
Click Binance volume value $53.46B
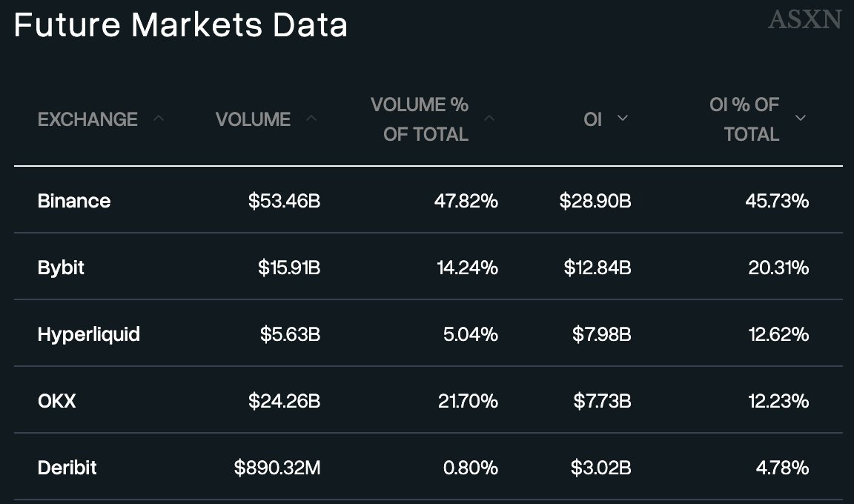(284, 201)
